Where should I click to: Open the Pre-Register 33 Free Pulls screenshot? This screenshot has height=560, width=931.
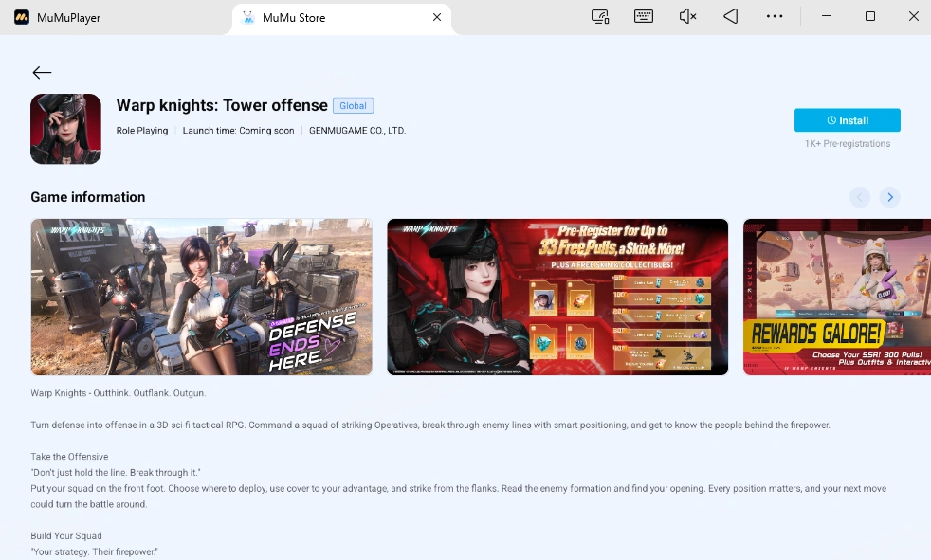tap(557, 297)
